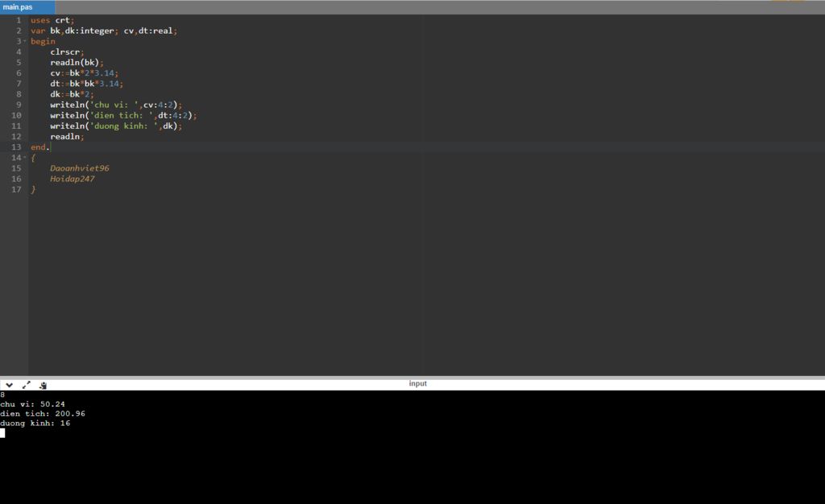
Task: Click line number 9 in the gutter
Action: pyautogui.click(x=19, y=105)
